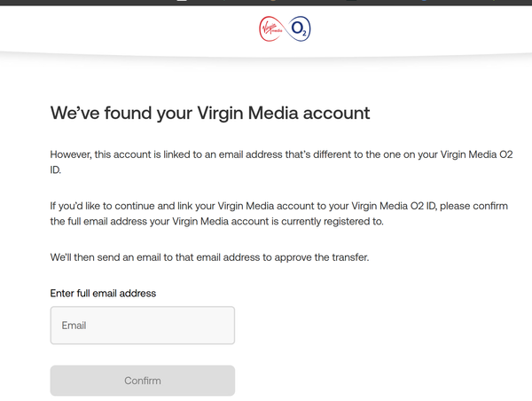Image resolution: width=532 pixels, height=401 pixels.
Task: Click inside the Email input field
Action: pyautogui.click(x=143, y=326)
